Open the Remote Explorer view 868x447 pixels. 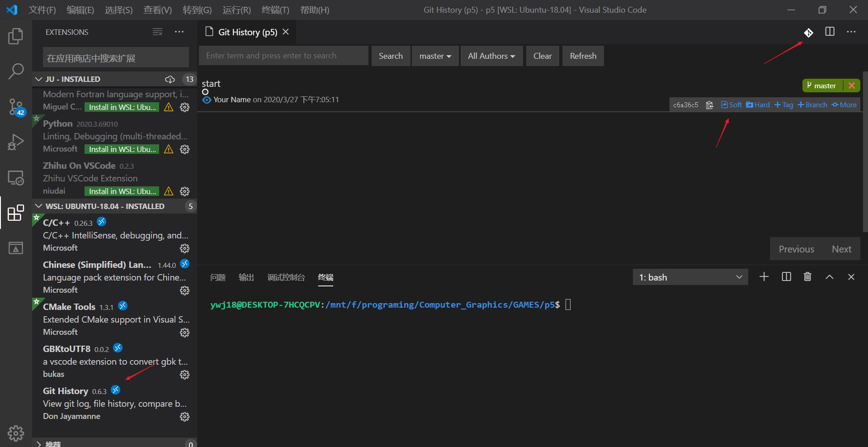pyautogui.click(x=16, y=177)
